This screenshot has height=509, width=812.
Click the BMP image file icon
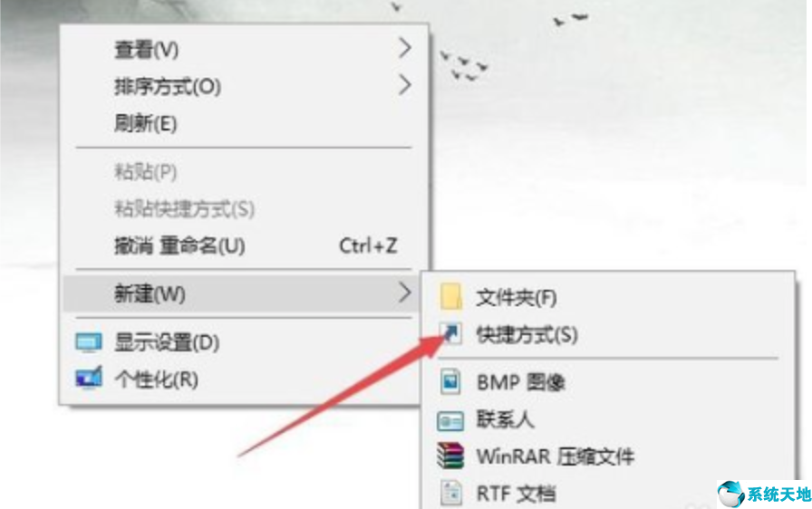(x=450, y=382)
